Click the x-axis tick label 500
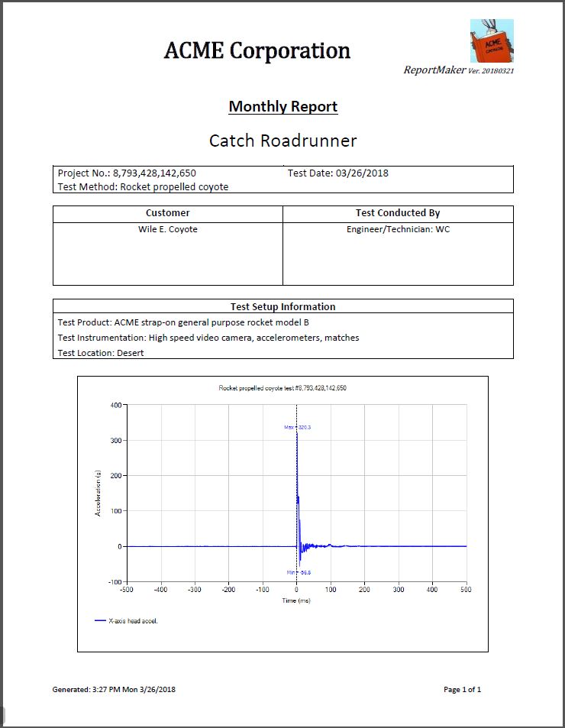This screenshot has width=565, height=728. pos(466,590)
